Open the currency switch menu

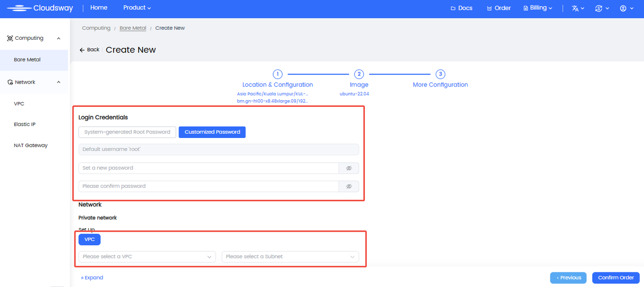(x=602, y=9)
